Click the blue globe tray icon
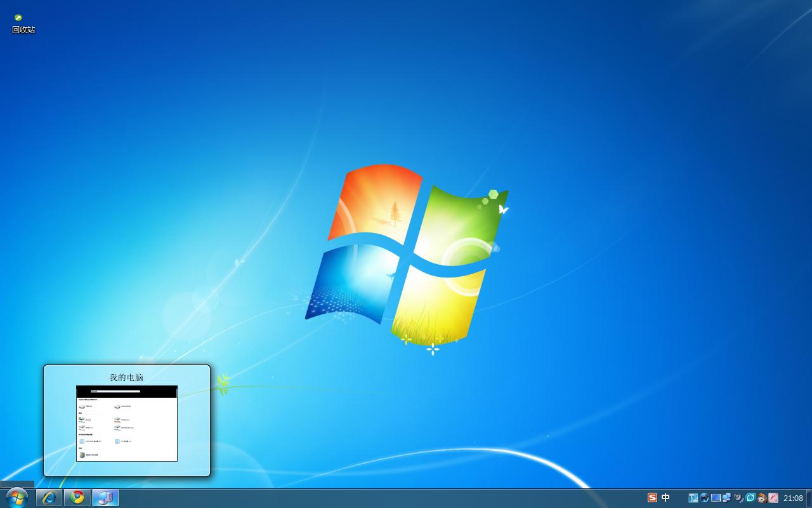This screenshot has width=812, height=508. point(705,498)
